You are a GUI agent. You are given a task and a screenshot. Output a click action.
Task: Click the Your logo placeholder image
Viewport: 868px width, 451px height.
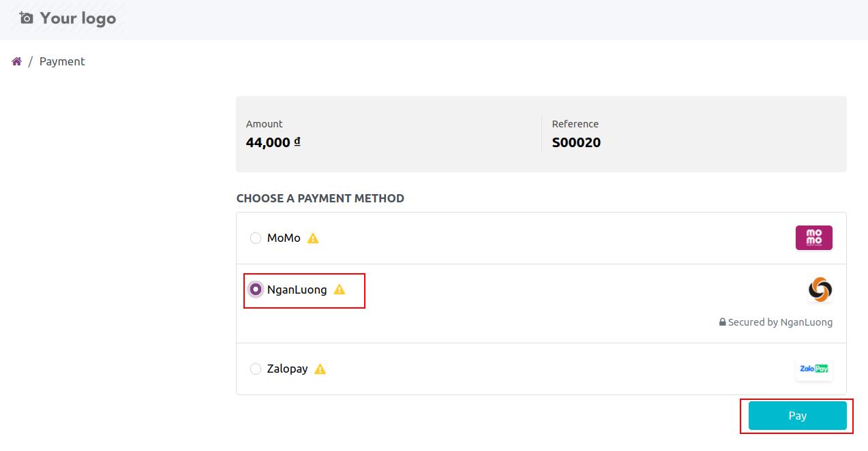[68, 18]
